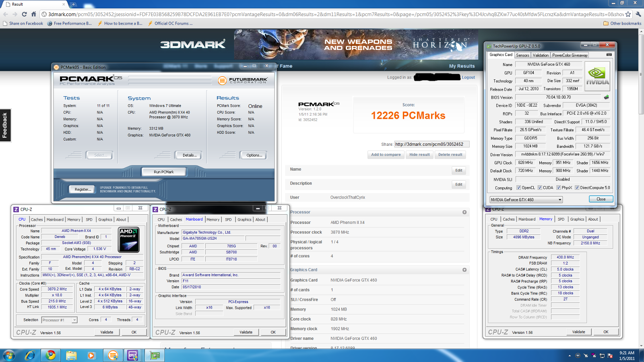
Task: Click the Logout link
Action: pyautogui.click(x=468, y=77)
